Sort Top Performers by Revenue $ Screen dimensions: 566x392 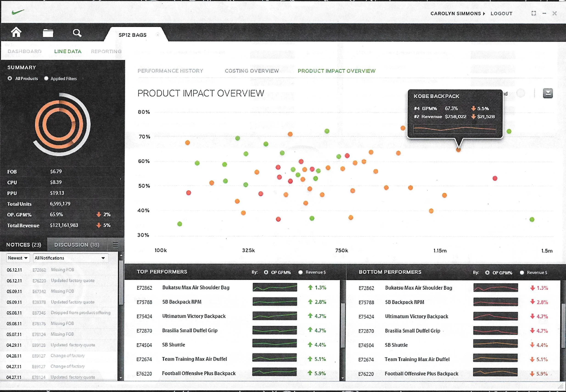click(x=300, y=272)
